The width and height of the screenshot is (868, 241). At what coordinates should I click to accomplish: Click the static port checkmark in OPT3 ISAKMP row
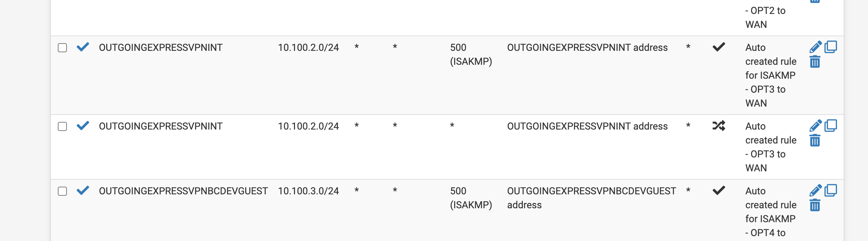pos(719,47)
